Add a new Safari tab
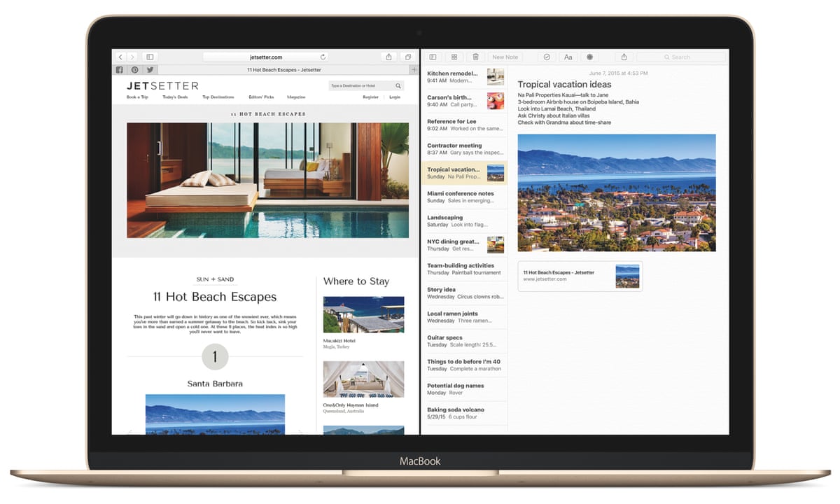 pos(414,70)
